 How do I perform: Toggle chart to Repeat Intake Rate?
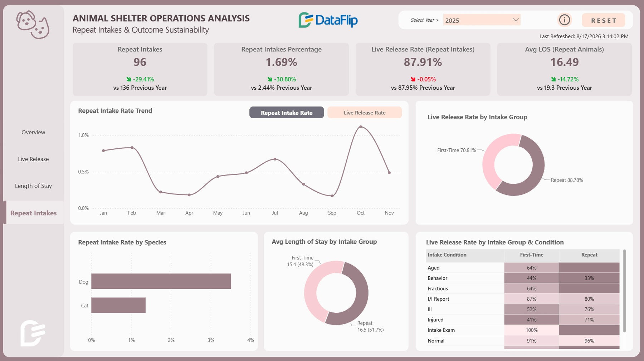tap(287, 113)
